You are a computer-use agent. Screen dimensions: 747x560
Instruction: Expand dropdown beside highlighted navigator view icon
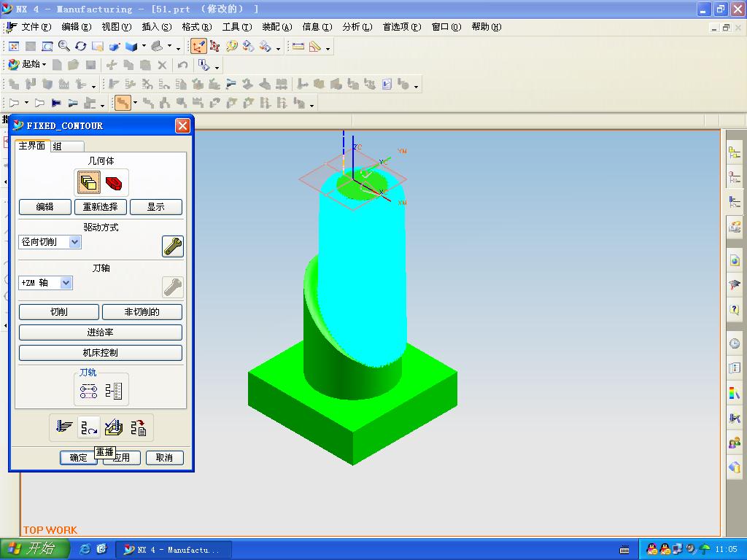point(135,103)
